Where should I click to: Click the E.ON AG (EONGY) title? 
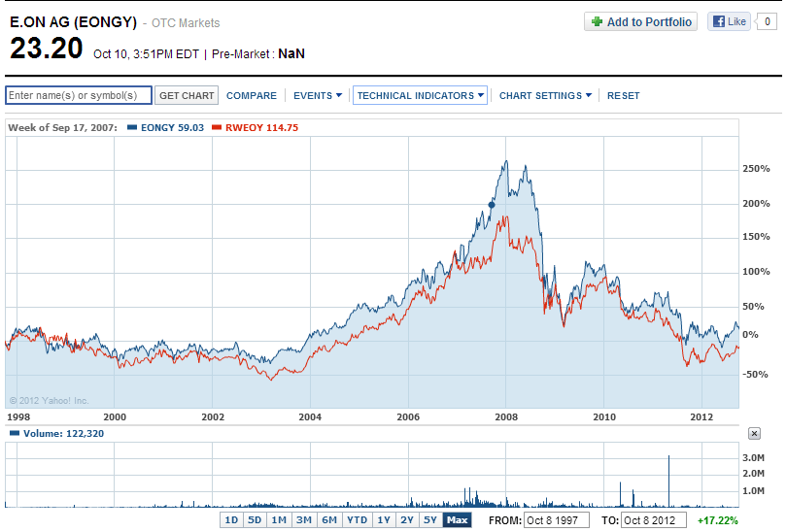tap(73, 22)
